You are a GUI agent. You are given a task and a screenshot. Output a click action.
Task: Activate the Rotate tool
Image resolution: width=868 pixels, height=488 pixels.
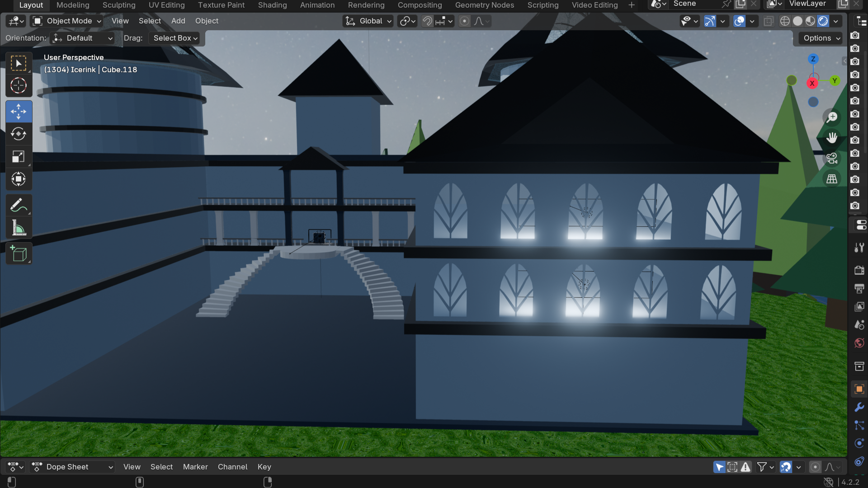point(19,134)
